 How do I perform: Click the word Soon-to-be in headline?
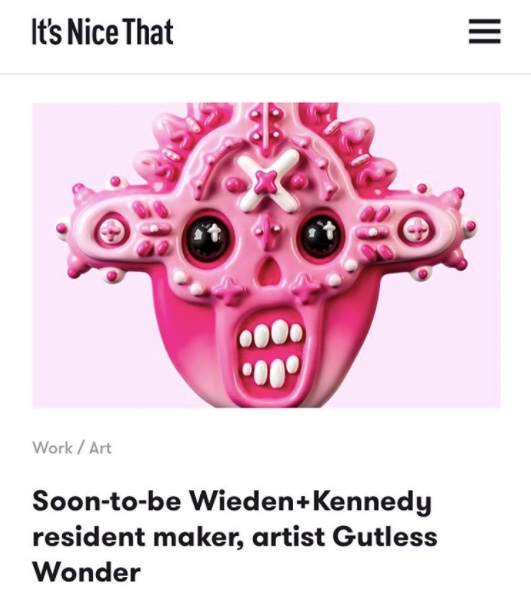tap(107, 502)
